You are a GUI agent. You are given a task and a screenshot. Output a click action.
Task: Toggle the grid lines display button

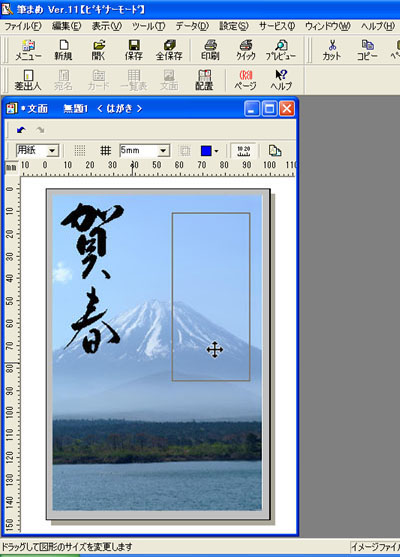[x=106, y=151]
